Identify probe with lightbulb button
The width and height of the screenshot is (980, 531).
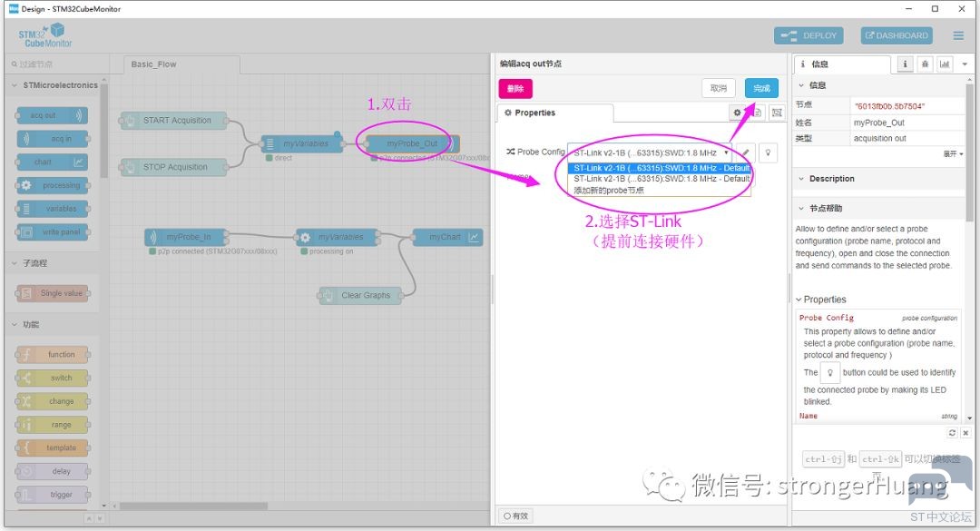tap(769, 152)
